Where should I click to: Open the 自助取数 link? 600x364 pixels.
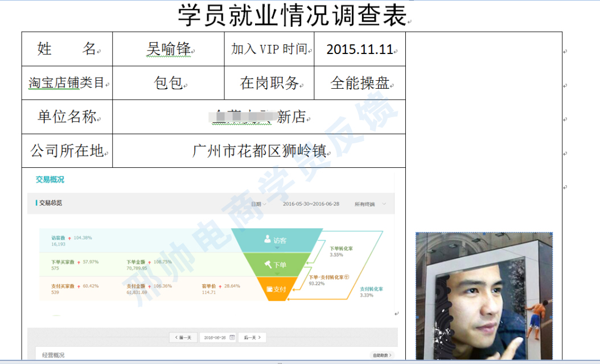tap(381, 355)
